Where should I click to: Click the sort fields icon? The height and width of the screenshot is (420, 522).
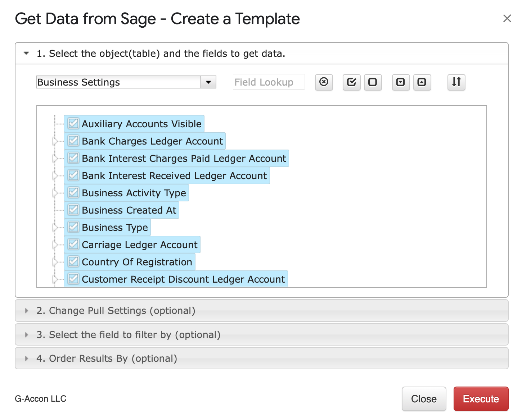click(x=456, y=82)
